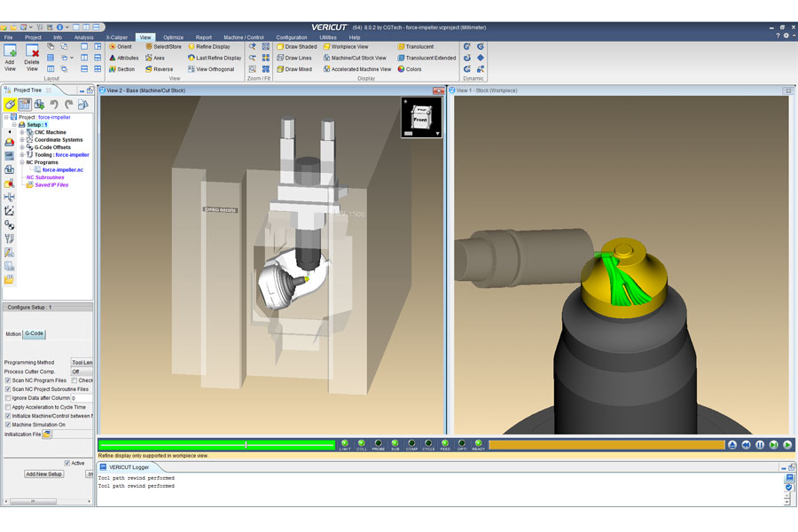The image size is (798, 532).
Task: Toggle Scan NC Project Subroutine Files checkbox
Action: point(8,389)
